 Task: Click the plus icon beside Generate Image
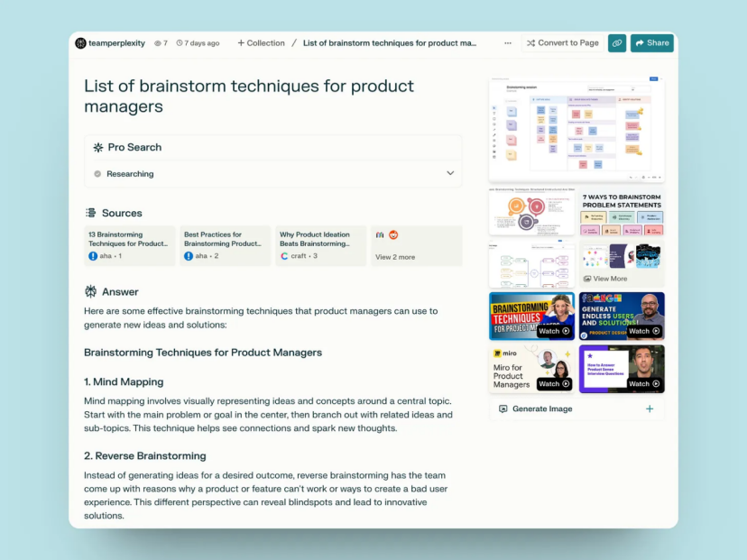pyautogui.click(x=650, y=409)
